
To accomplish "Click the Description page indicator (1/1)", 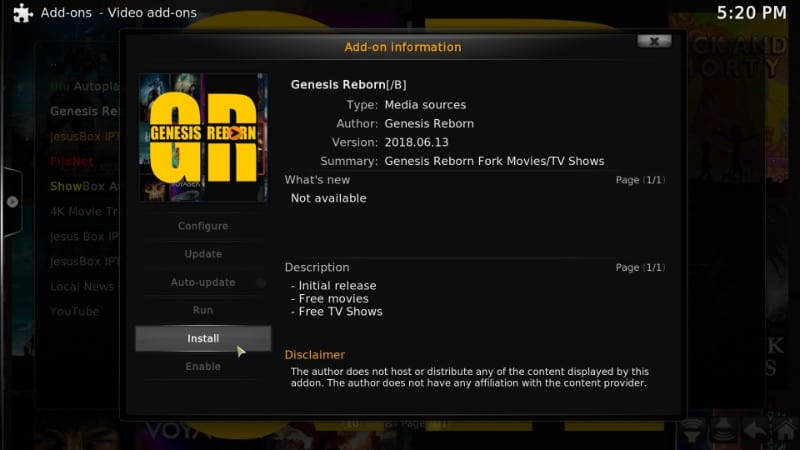I will (640, 267).
